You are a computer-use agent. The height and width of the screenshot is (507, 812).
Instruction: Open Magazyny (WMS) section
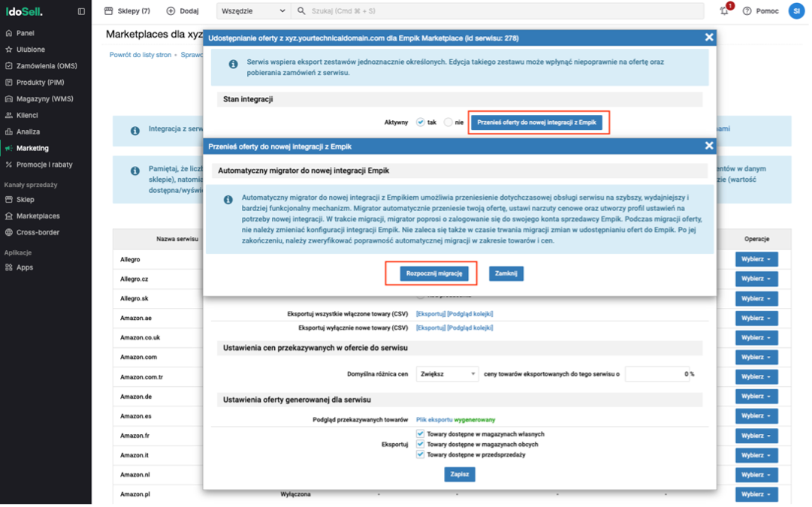[x=46, y=99]
